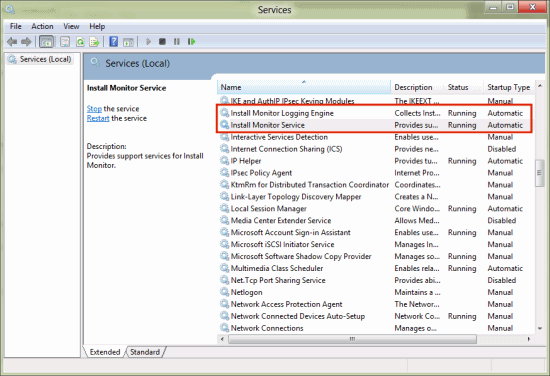Click Disabled startup type of Net.Tcp Port Sharing

(x=502, y=280)
